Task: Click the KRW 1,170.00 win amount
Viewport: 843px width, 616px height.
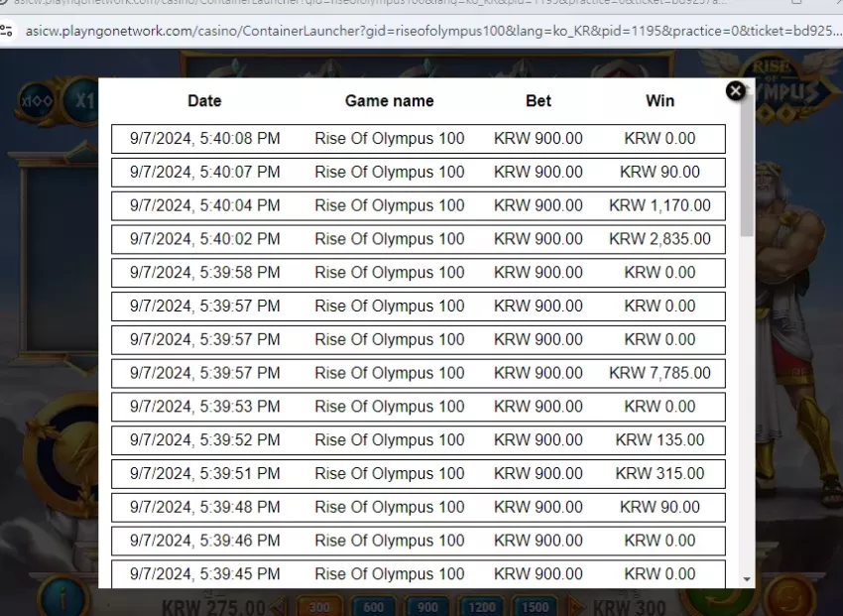Action: [x=660, y=205]
